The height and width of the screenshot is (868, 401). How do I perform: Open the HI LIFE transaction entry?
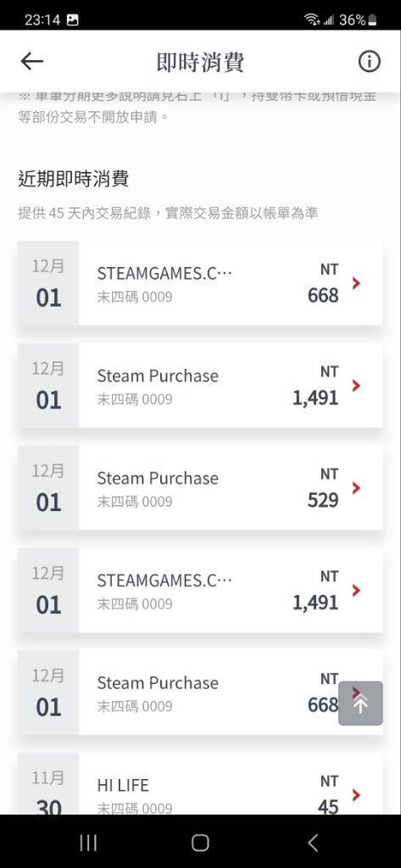pos(200,783)
